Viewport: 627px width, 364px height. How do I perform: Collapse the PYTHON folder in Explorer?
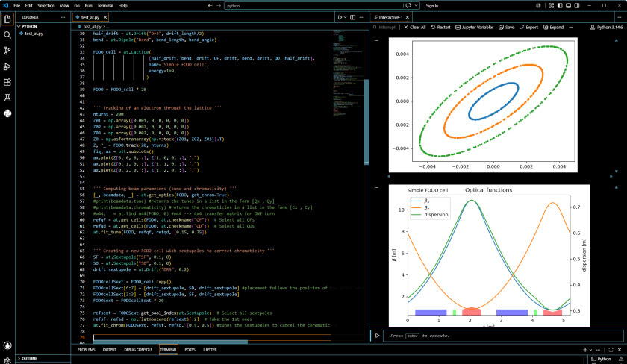pyautogui.click(x=29, y=26)
